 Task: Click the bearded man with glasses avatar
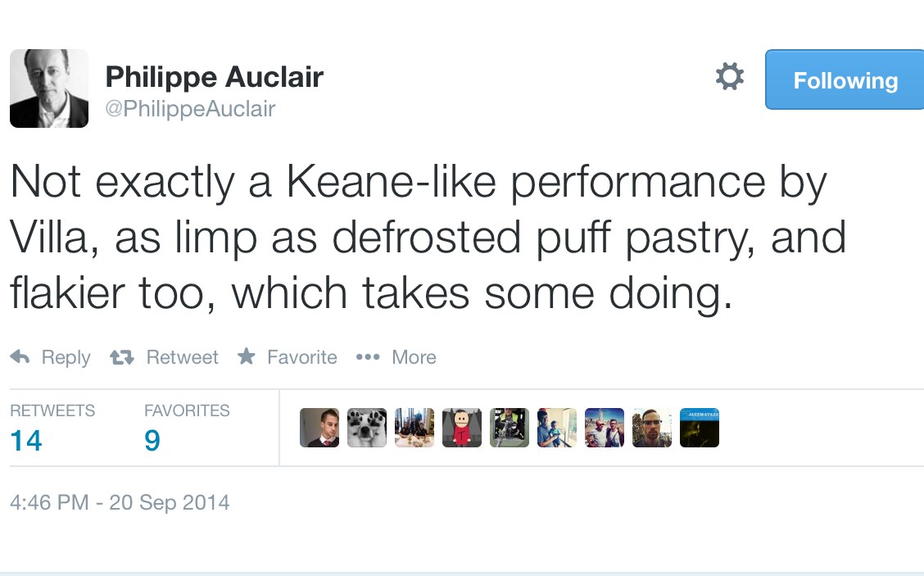tap(652, 428)
